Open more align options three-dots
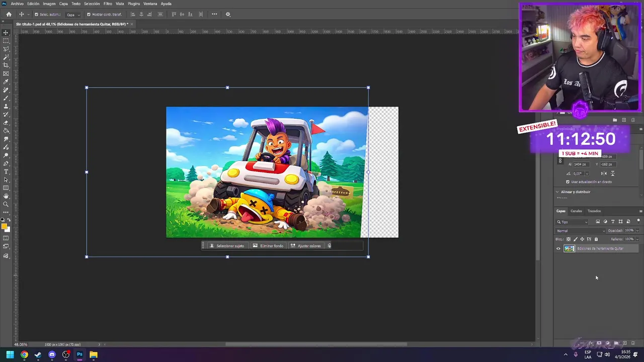 [x=214, y=14]
